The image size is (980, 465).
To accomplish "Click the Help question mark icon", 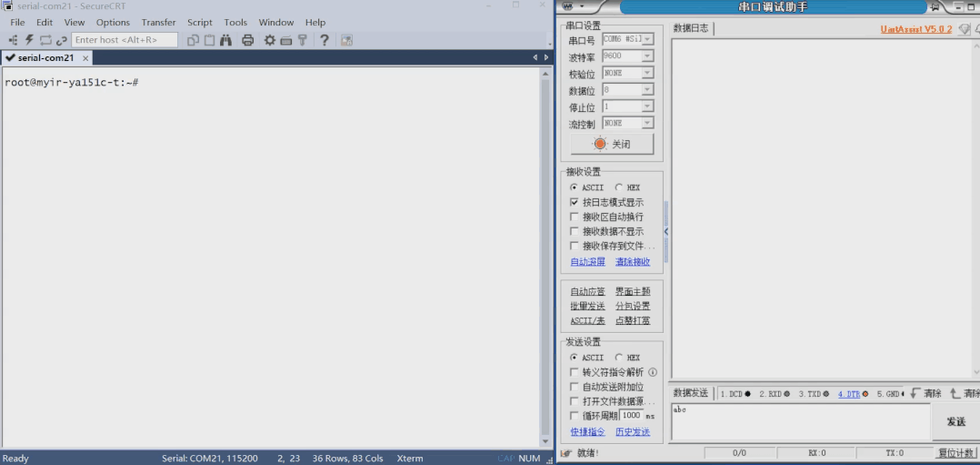I will pyautogui.click(x=325, y=40).
